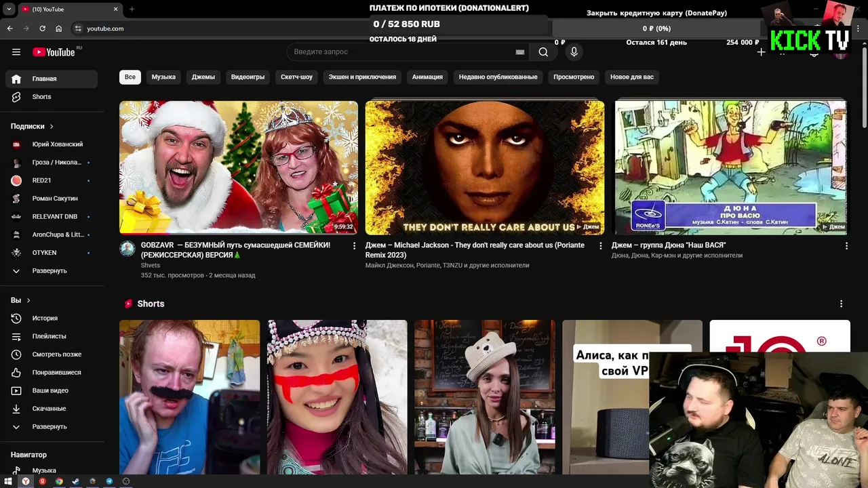Click the Create plus icon
The width and height of the screenshot is (868, 488).
pos(761,52)
